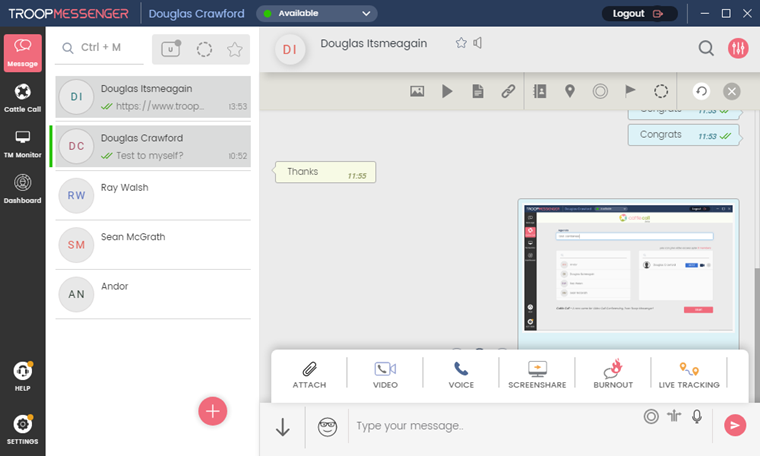Filter chat by videos
This screenshot has height=456, width=760.
point(447,91)
